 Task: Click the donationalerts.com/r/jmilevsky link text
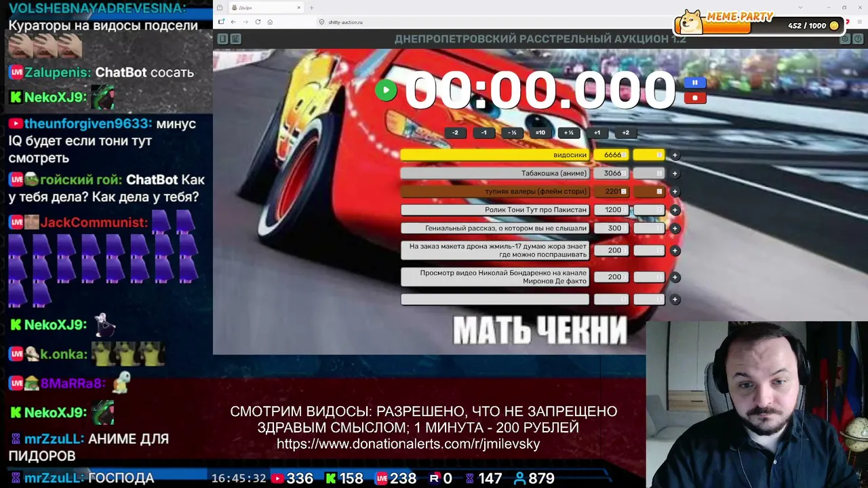coord(408,445)
